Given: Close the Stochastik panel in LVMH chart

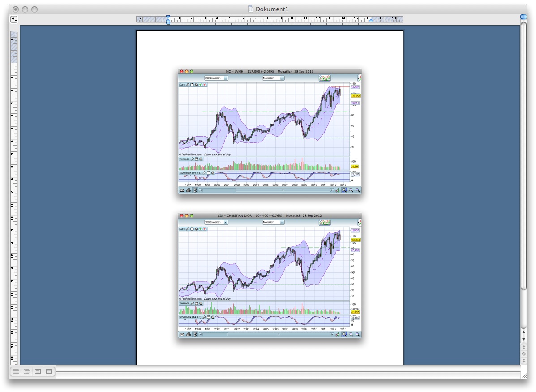Looking at the screenshot, I should [213, 173].
